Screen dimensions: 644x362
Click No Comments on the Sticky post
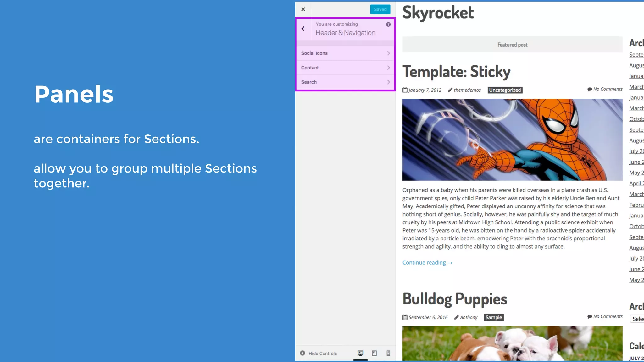(x=608, y=89)
